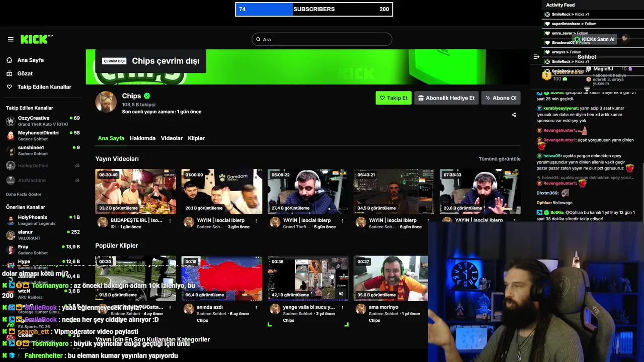Play the yenge valla bi sucu clip

(x=308, y=279)
